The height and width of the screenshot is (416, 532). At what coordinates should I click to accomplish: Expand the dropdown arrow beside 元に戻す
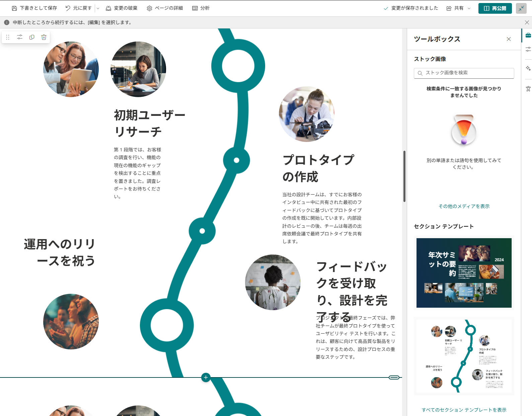pos(98,8)
